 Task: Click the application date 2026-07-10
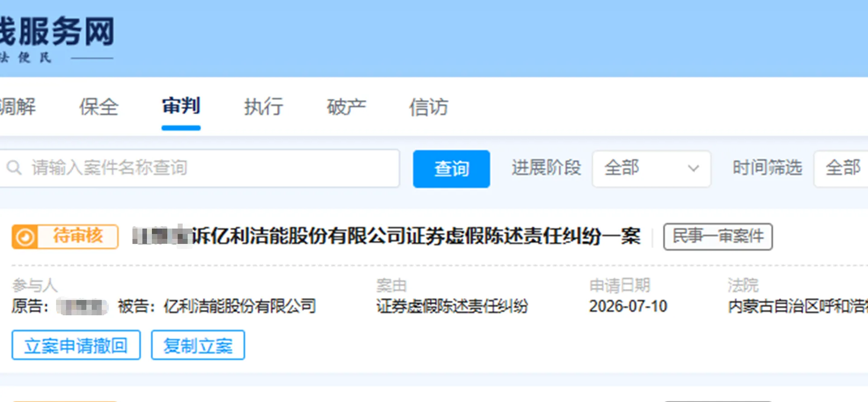(628, 306)
